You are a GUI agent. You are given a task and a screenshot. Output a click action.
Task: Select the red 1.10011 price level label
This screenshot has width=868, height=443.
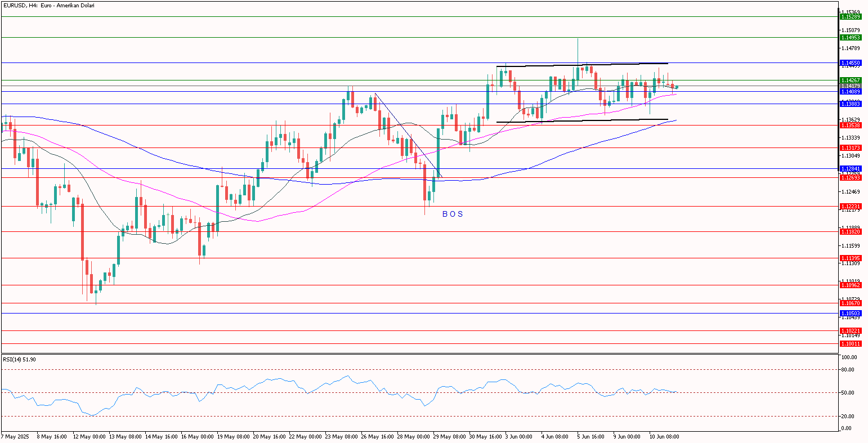click(x=850, y=343)
